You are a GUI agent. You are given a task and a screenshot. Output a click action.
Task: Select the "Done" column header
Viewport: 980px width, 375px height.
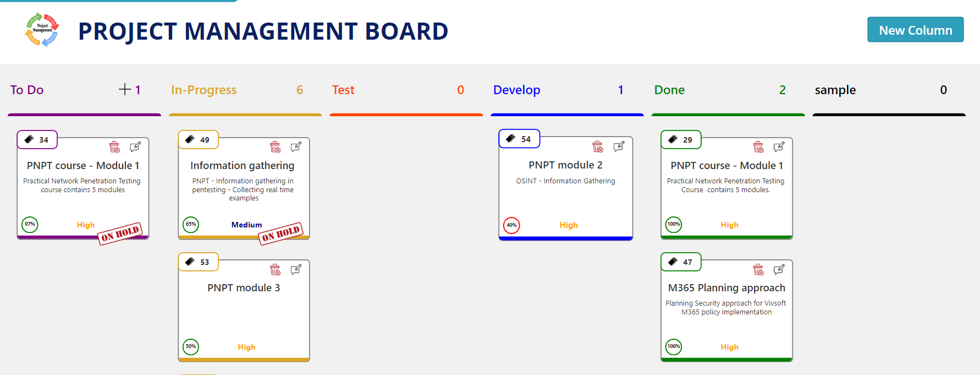coord(669,89)
